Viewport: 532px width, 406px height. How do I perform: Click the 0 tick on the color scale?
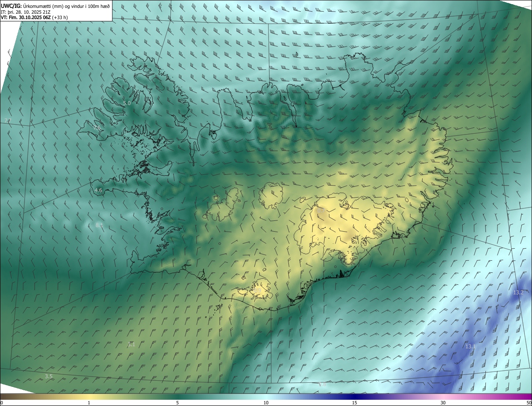[1, 403]
